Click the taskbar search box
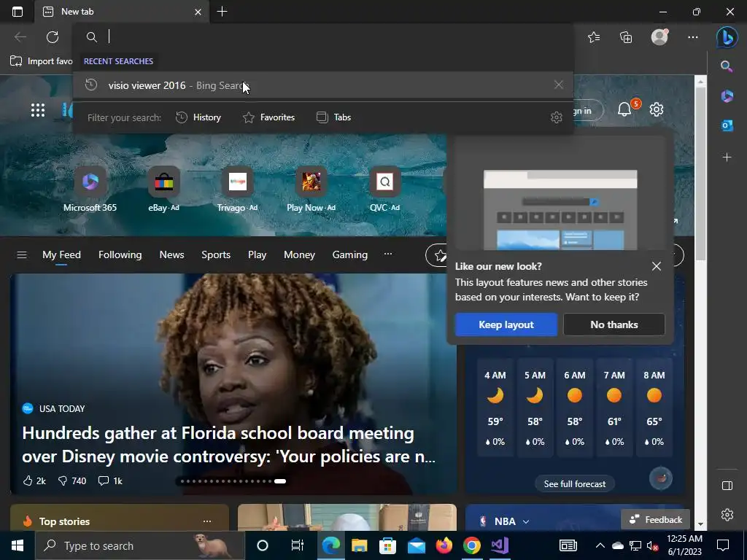 pos(139,545)
